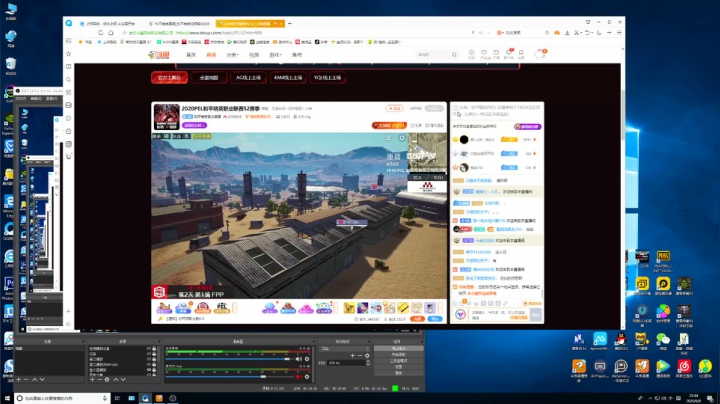The height and width of the screenshot is (404, 720).
Task: Remove selected source in OBS Sources panel
Action: (x=99, y=379)
